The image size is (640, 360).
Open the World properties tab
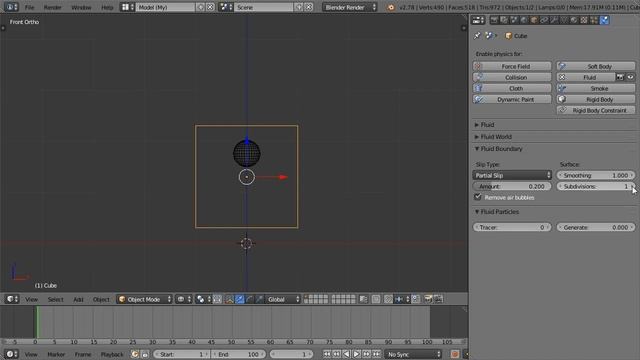tap(524, 20)
